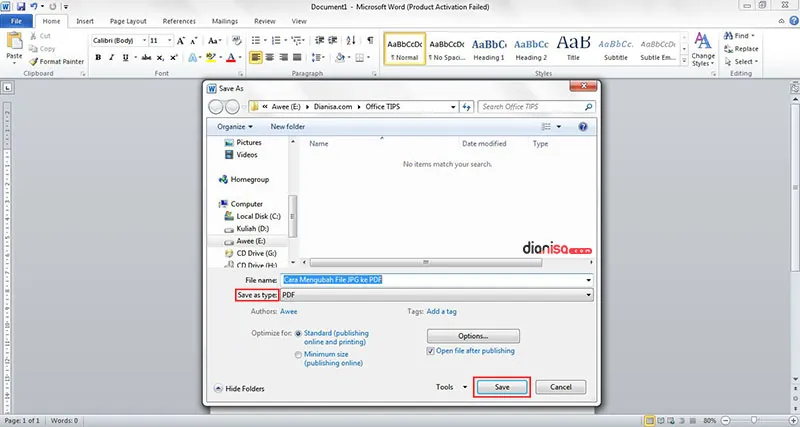Click the zoom slider in the status bar
The height and width of the screenshot is (427, 800).
754,421
